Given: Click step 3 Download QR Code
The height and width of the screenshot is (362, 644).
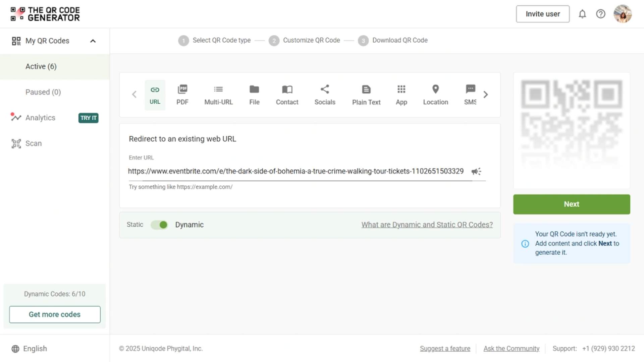Looking at the screenshot, I should 393,40.
